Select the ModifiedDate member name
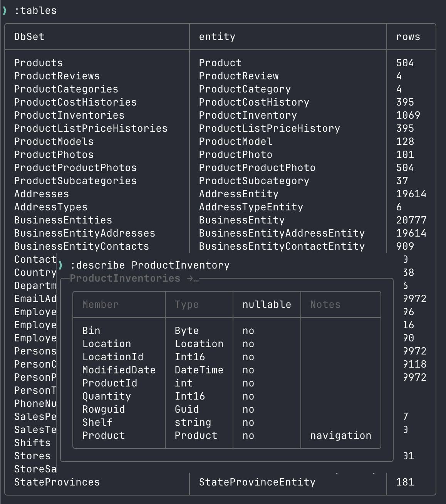Image resolution: width=446 pixels, height=504 pixels. (119, 370)
